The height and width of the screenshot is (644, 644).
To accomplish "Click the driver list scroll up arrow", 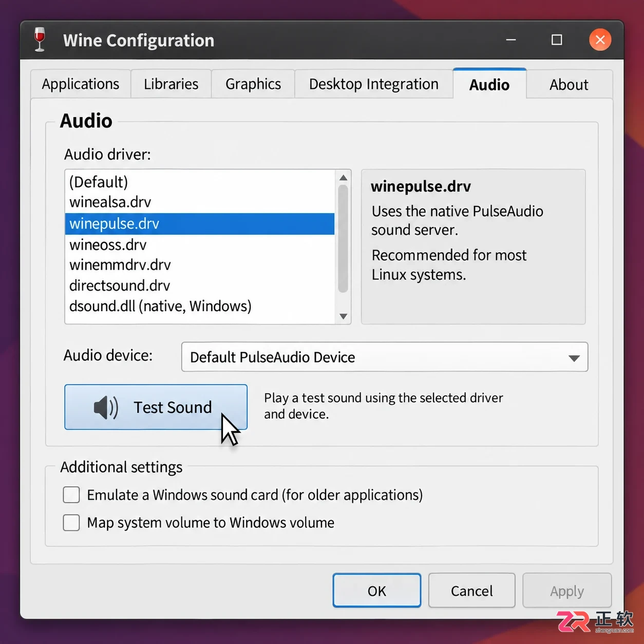I will tap(344, 178).
